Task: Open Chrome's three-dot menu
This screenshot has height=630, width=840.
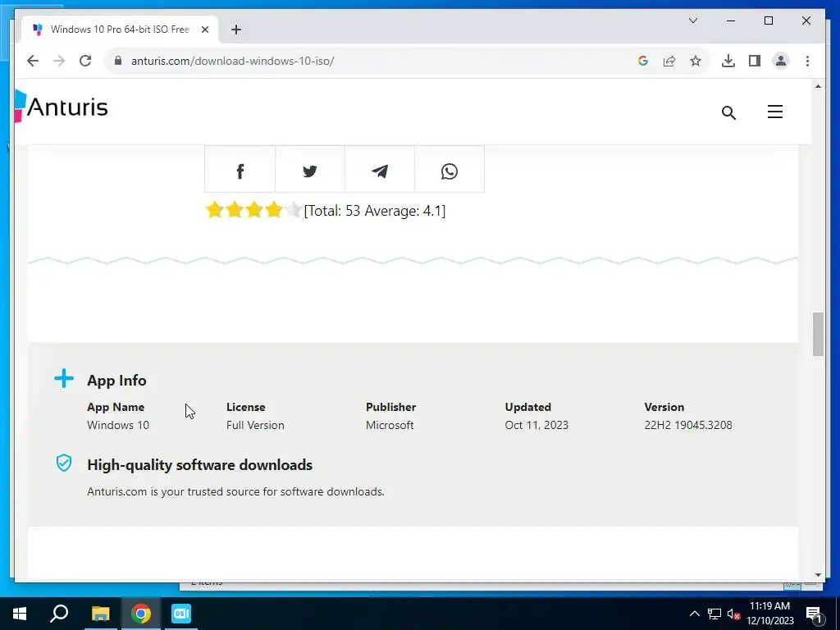Action: [x=807, y=61]
